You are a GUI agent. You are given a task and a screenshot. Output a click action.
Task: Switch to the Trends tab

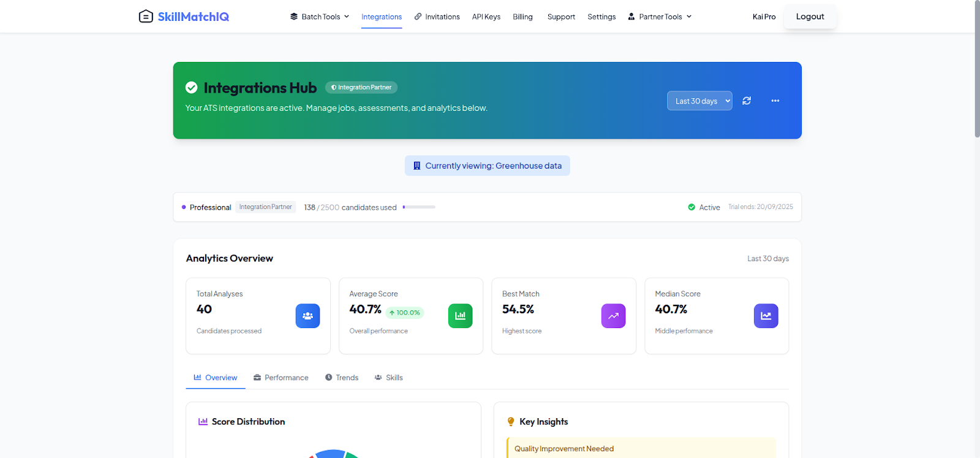[341, 378]
